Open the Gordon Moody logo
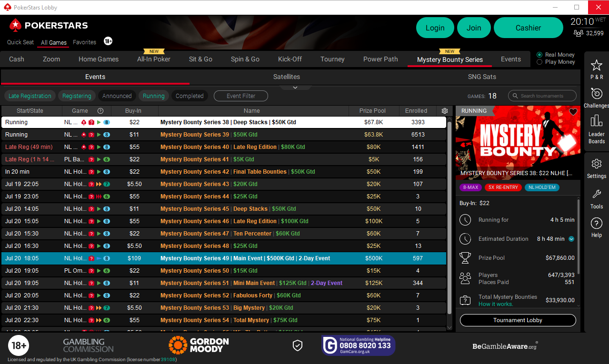 pos(199,345)
